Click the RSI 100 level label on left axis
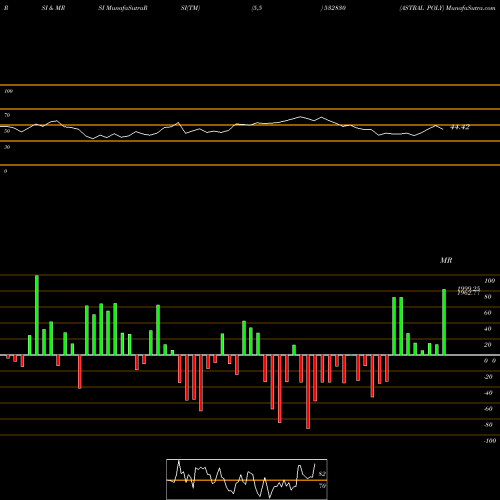500x500 pixels. click(x=8, y=91)
